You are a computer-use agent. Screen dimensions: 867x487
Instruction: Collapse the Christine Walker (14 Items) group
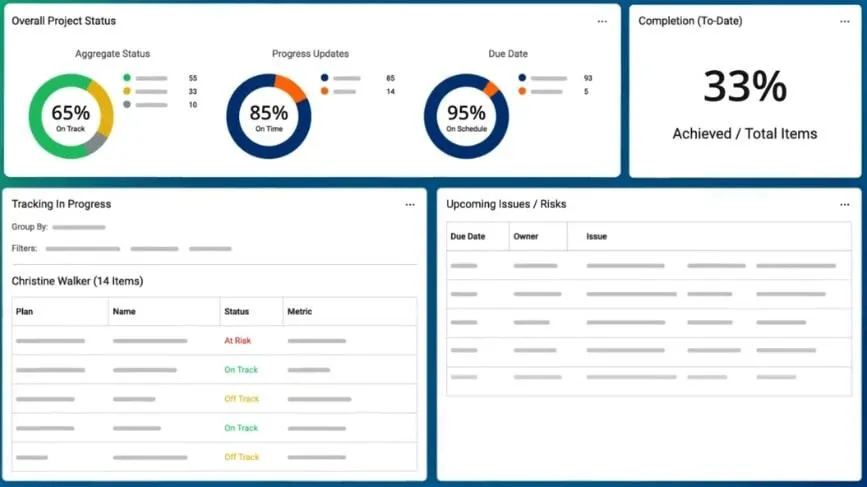coord(77,281)
